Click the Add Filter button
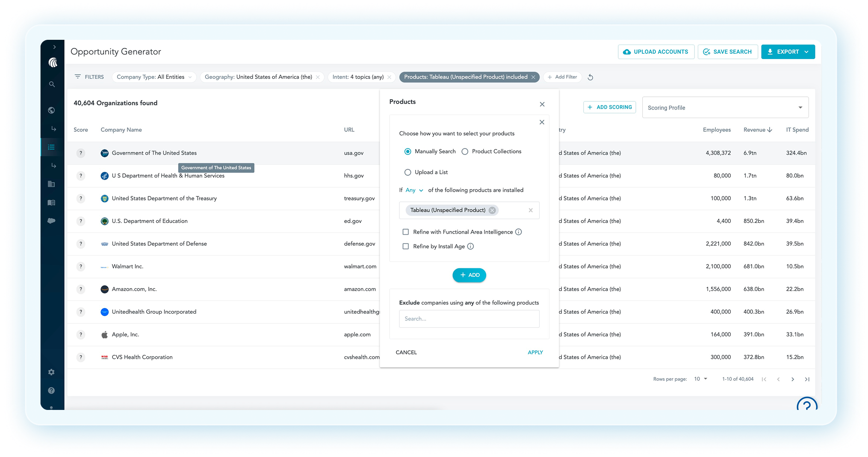868x457 pixels. [x=562, y=77]
